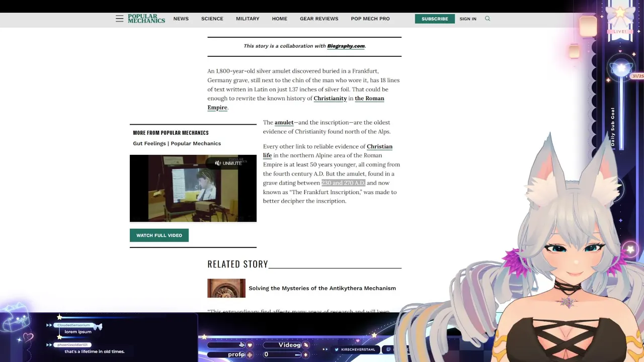The height and width of the screenshot is (362, 644).
Task: Click the 'RELATED STORY' heading
Action: [x=237, y=264]
